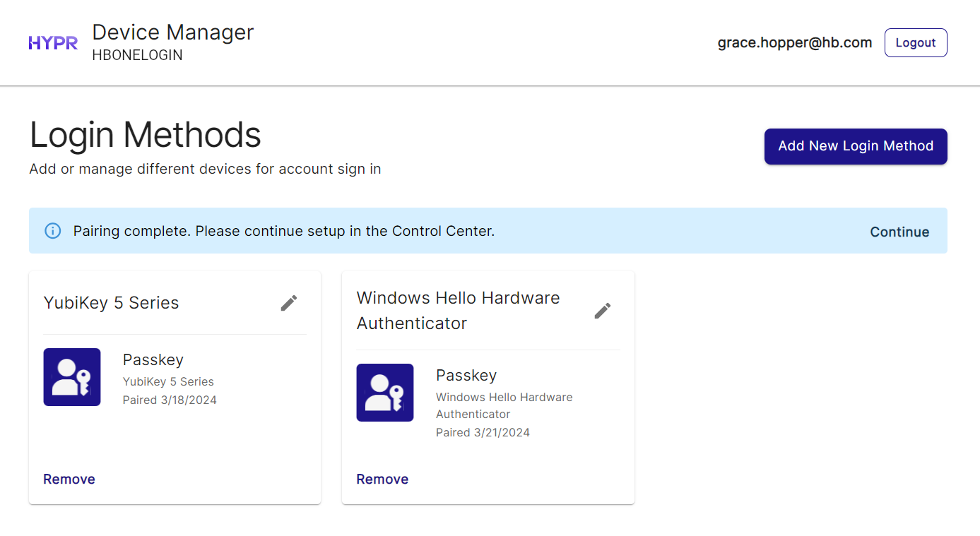This screenshot has width=980, height=536.
Task: Click the "Add or manage different devices" description
Action: click(205, 169)
